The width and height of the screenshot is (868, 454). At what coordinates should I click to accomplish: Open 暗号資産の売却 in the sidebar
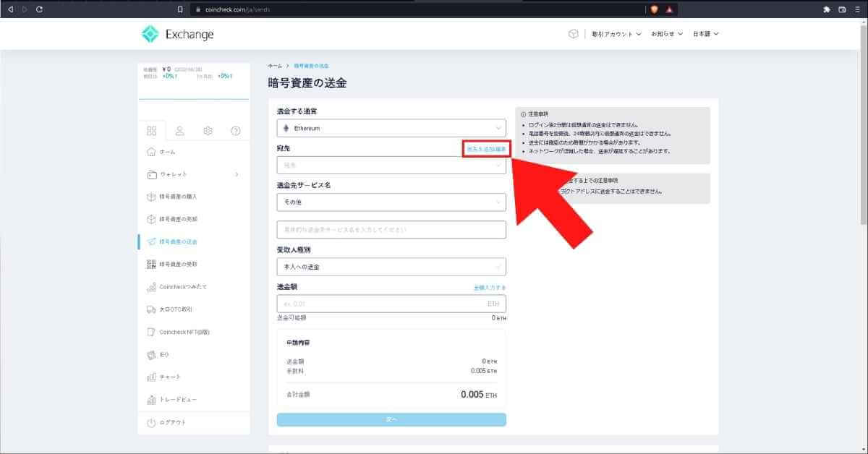point(193,219)
